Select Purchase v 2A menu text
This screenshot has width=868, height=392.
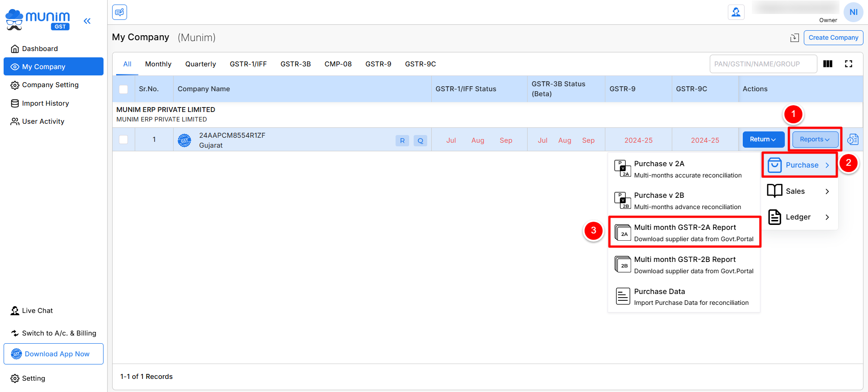[659, 164]
